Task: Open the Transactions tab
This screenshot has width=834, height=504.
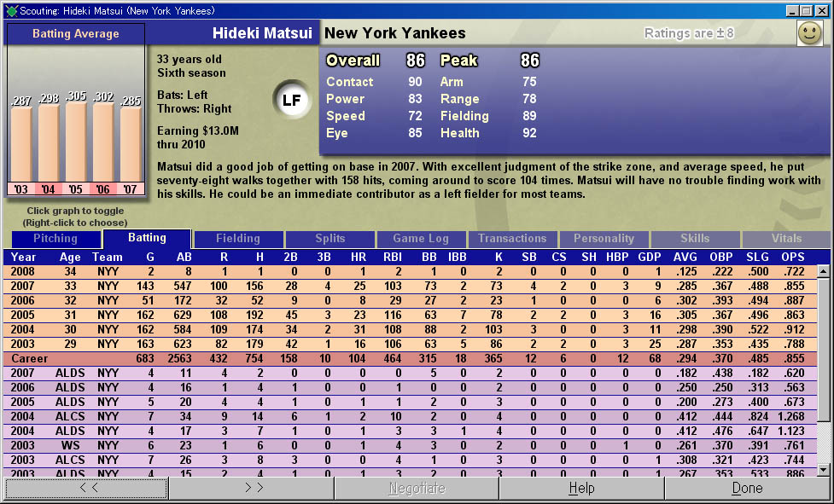Action: click(x=512, y=239)
